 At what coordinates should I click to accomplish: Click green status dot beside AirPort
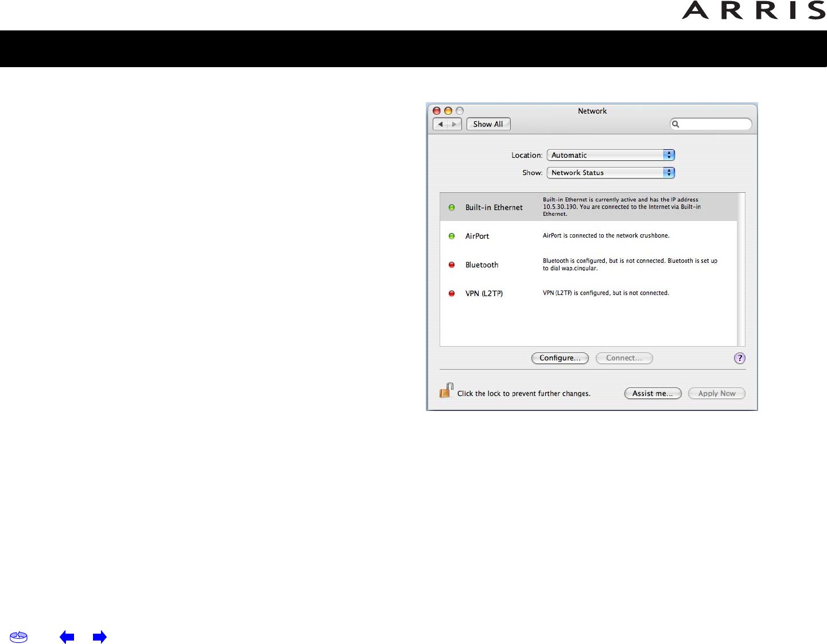coord(452,236)
